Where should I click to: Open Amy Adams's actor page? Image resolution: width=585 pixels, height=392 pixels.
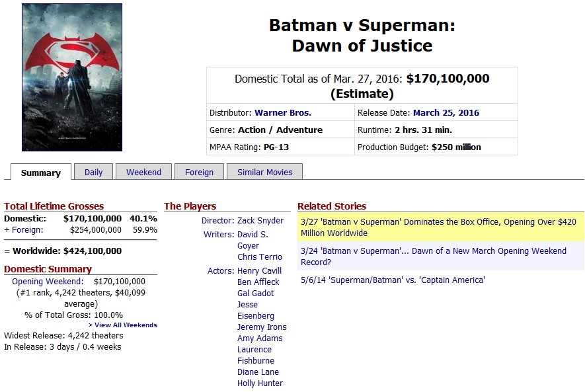pyautogui.click(x=260, y=338)
